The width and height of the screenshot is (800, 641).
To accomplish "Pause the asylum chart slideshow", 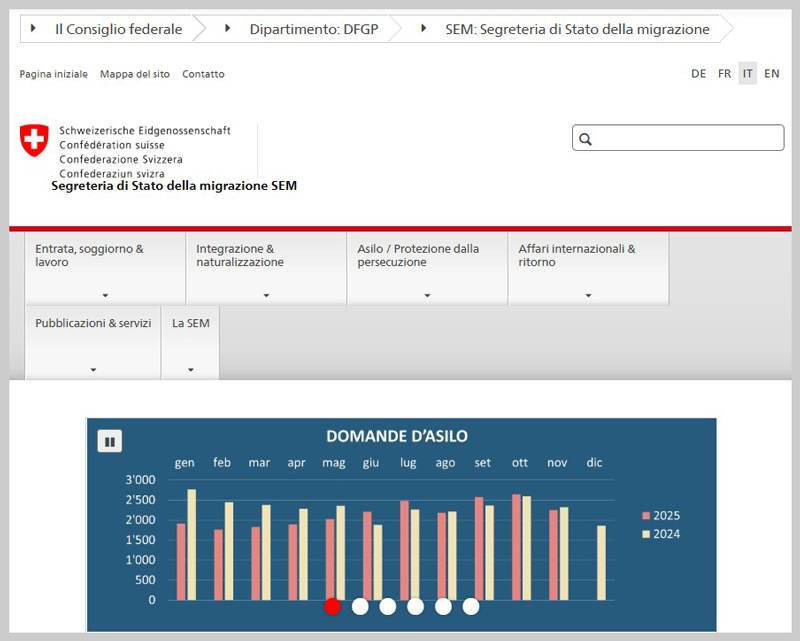I will tap(109, 441).
